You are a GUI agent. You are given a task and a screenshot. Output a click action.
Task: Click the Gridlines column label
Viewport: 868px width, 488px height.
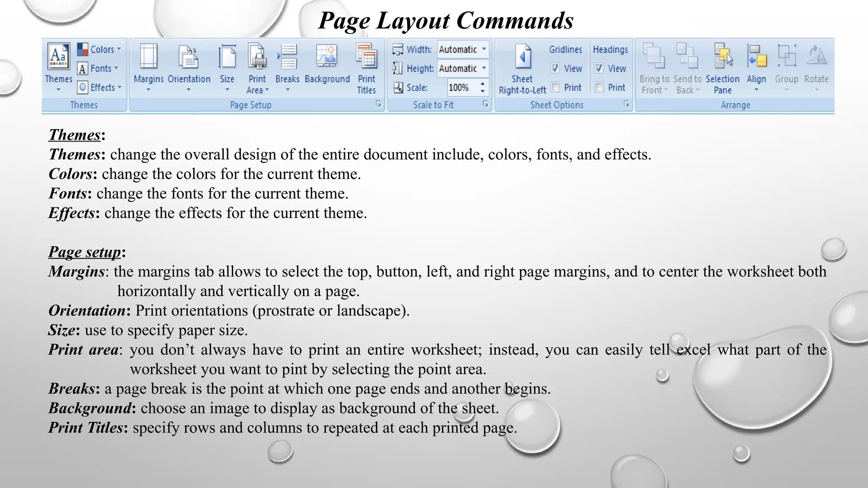tap(565, 50)
